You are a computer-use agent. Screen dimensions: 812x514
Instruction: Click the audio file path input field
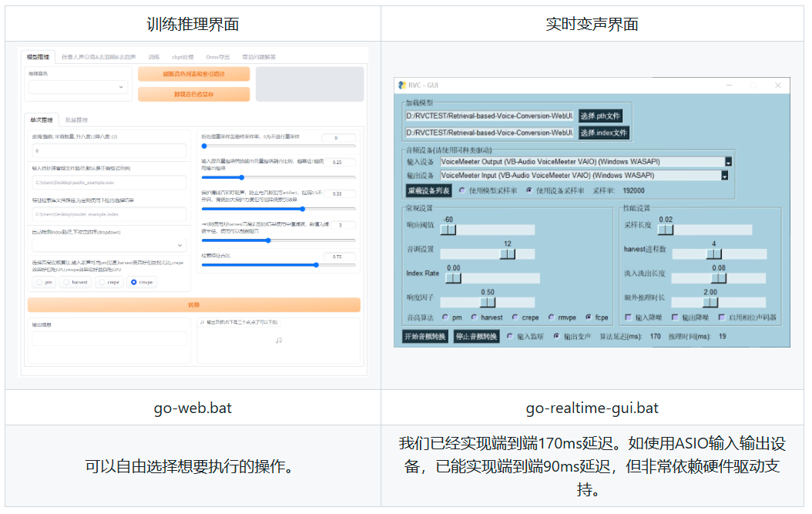tap(109, 183)
